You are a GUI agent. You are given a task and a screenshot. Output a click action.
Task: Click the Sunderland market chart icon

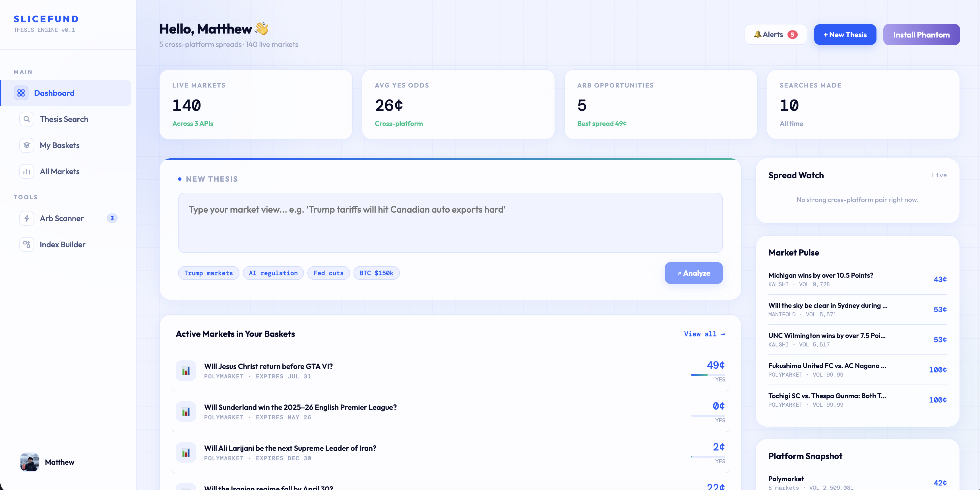click(x=186, y=412)
